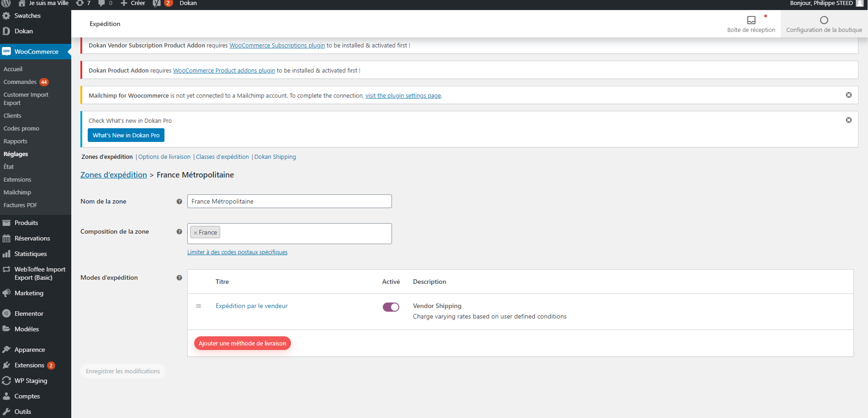The height and width of the screenshot is (418, 868).
Task: Click the drag handle for Expédition par le vendeur
Action: [x=198, y=306]
